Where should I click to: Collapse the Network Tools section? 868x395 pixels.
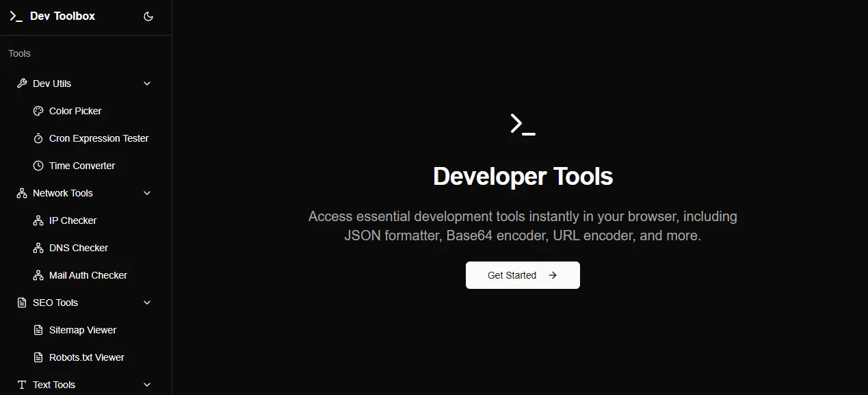146,192
